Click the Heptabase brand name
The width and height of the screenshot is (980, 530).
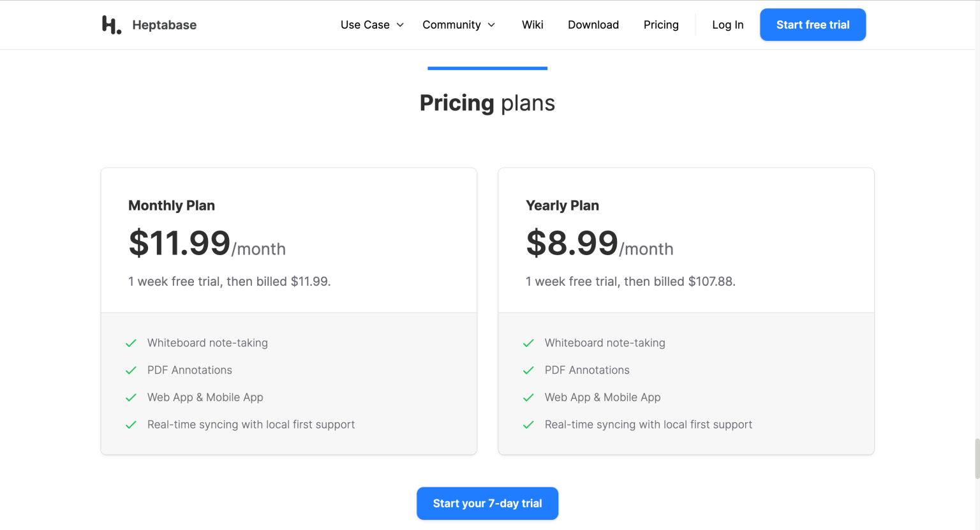[165, 25]
